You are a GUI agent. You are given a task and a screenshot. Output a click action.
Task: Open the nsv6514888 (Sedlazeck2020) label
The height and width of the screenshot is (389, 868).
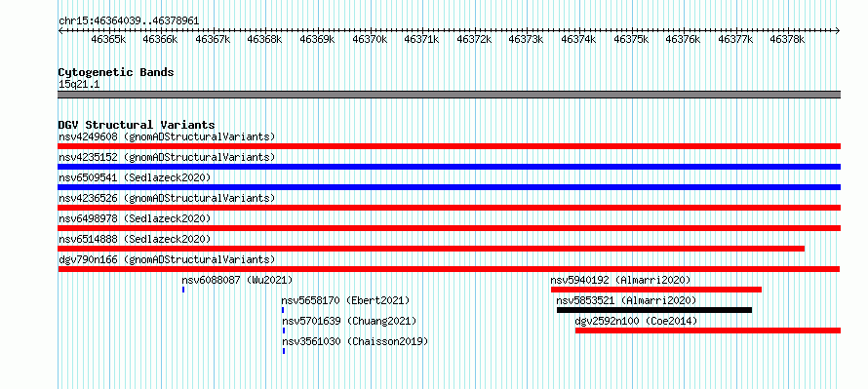pyautogui.click(x=135, y=239)
